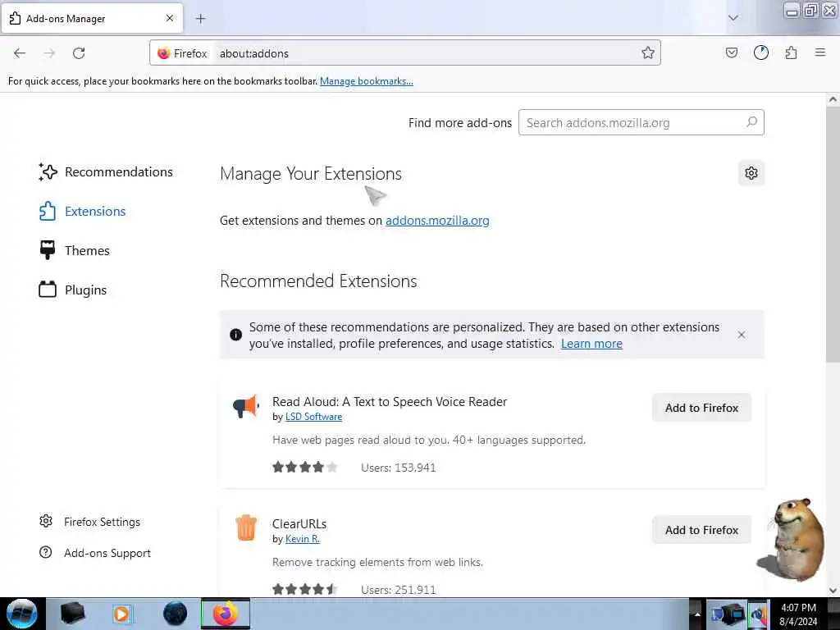Open the media player taskbar icon
The width and height of the screenshot is (840, 630).
tap(121, 614)
